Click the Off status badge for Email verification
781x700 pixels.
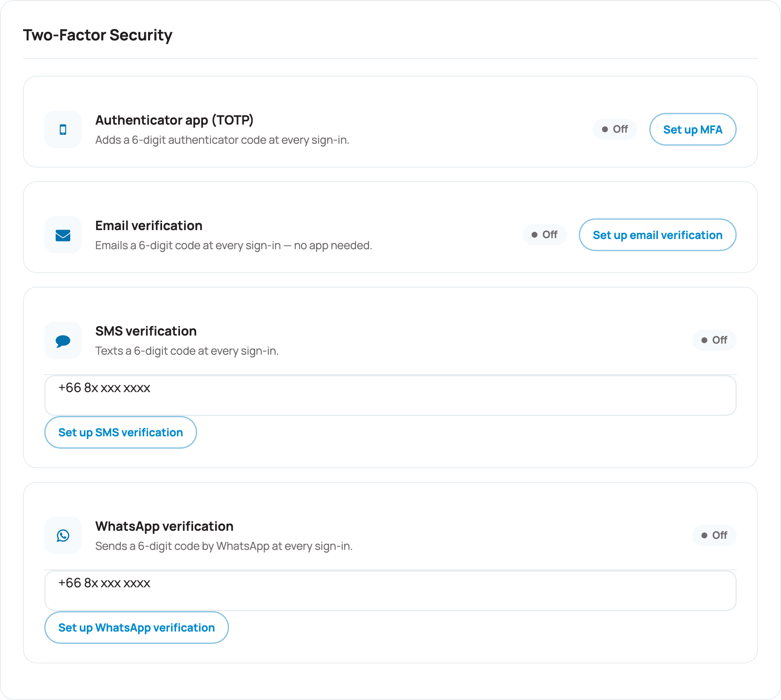click(x=544, y=235)
